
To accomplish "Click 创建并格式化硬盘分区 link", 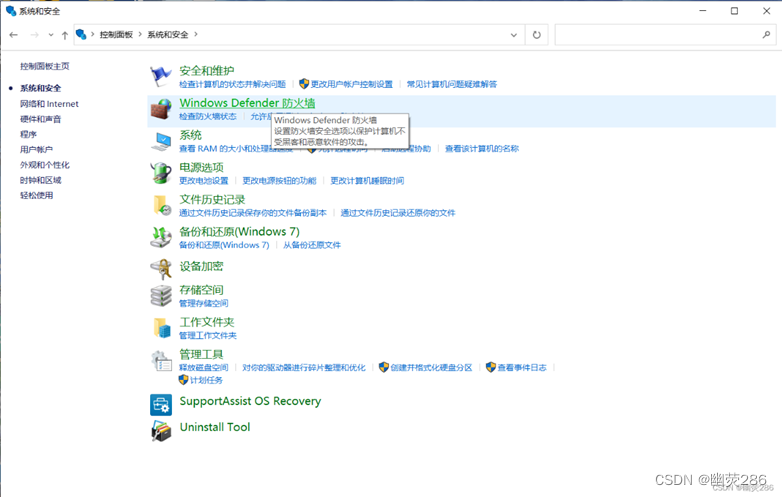I will pyautogui.click(x=431, y=368).
